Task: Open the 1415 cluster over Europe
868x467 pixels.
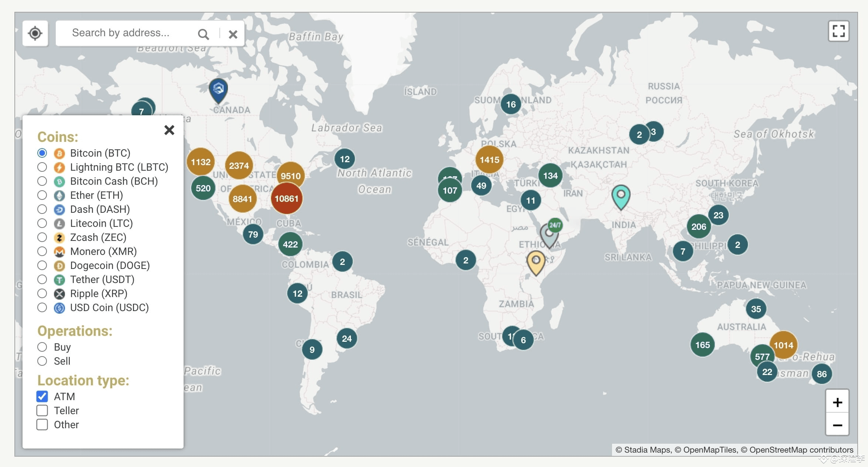Action: click(489, 160)
